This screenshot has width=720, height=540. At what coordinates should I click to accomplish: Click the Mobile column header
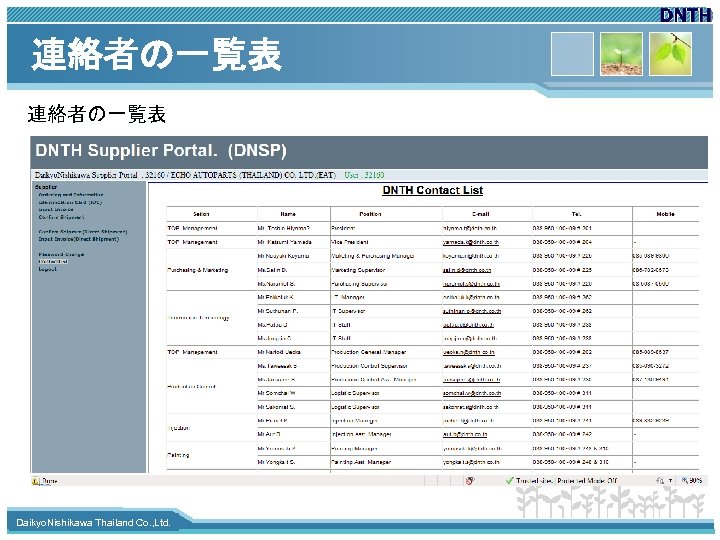(665, 214)
